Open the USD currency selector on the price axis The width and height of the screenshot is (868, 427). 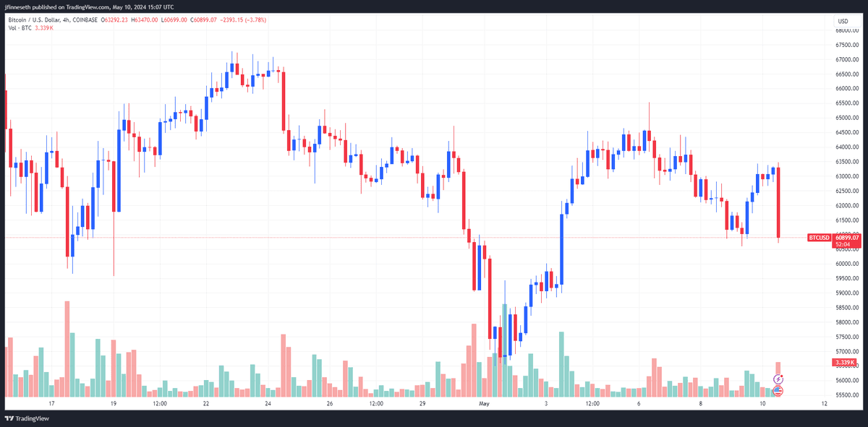843,21
